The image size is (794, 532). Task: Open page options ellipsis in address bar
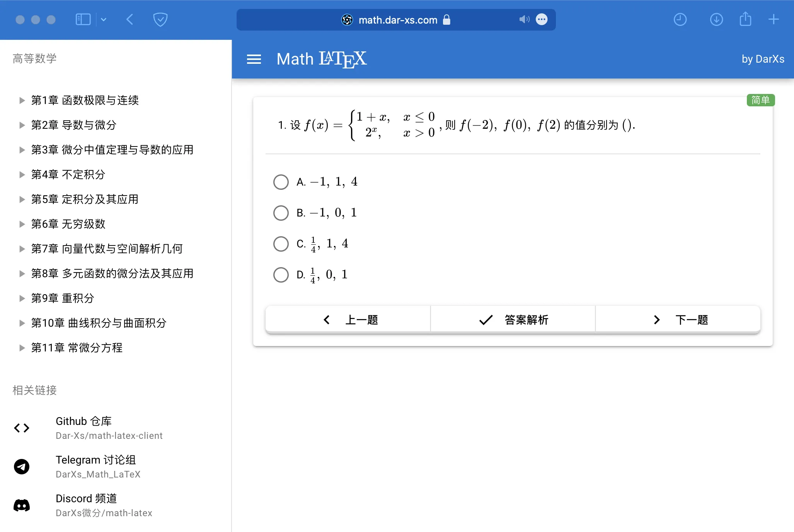[542, 19]
